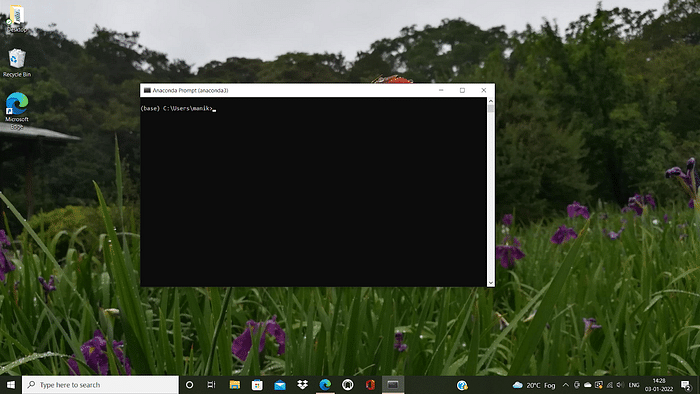Open the weather widget showing 20°C Fog

tap(534, 385)
